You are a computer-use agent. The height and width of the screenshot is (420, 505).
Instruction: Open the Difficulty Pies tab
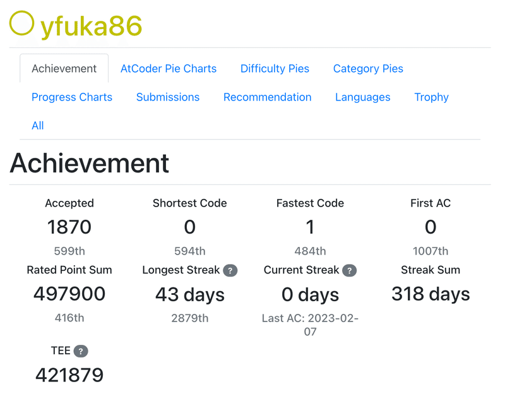click(275, 69)
